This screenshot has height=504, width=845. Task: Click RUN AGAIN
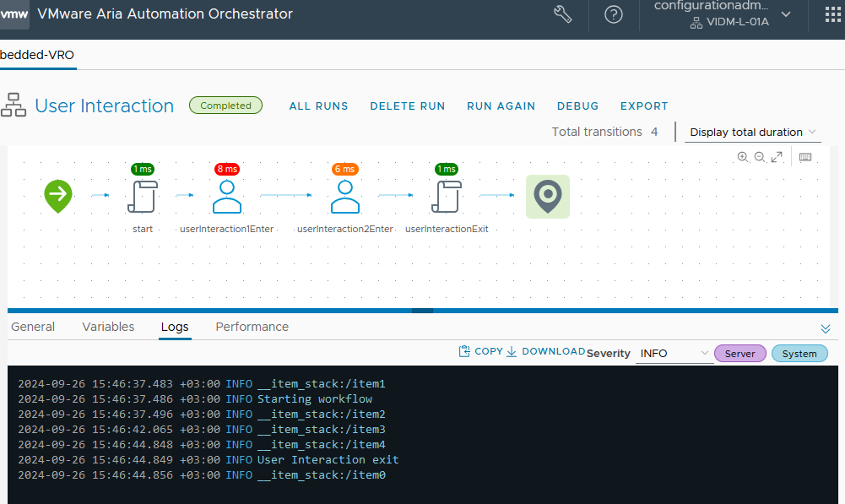coord(501,106)
